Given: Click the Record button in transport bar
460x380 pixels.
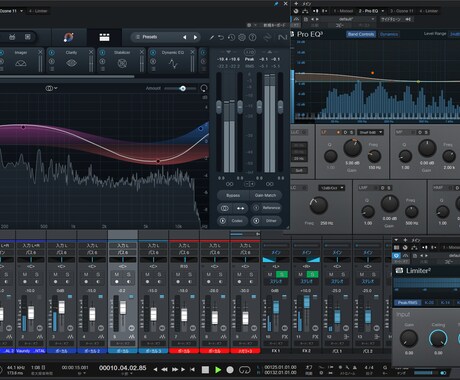Looking at the screenshot, I should [230, 370].
